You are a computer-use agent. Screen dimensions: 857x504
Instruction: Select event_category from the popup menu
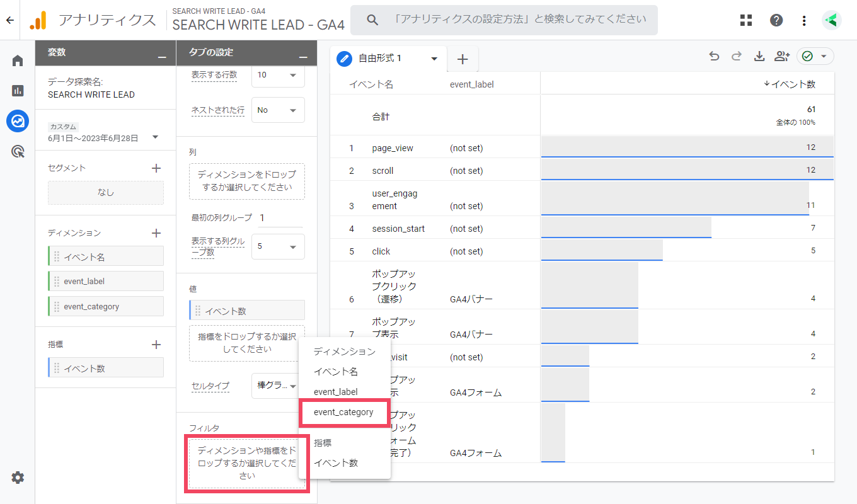coord(343,413)
